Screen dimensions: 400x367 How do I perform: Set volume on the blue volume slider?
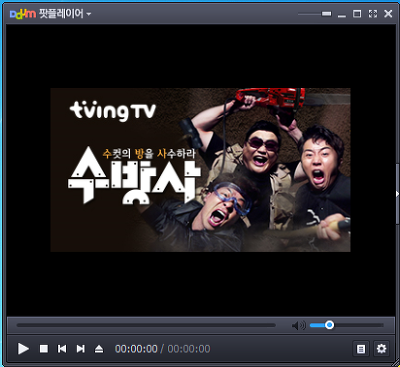tap(347, 325)
